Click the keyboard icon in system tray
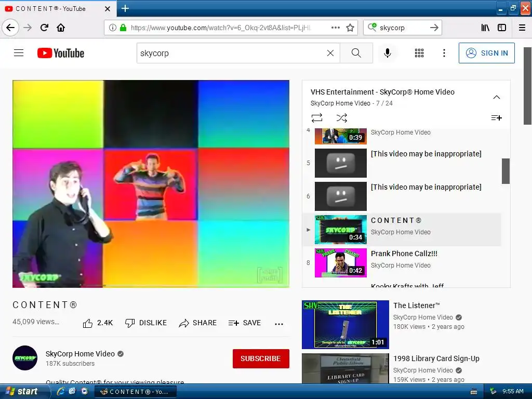532x399 pixels. coord(474,392)
